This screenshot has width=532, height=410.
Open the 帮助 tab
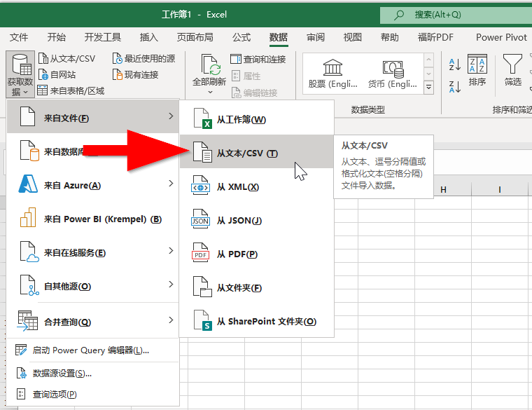389,37
